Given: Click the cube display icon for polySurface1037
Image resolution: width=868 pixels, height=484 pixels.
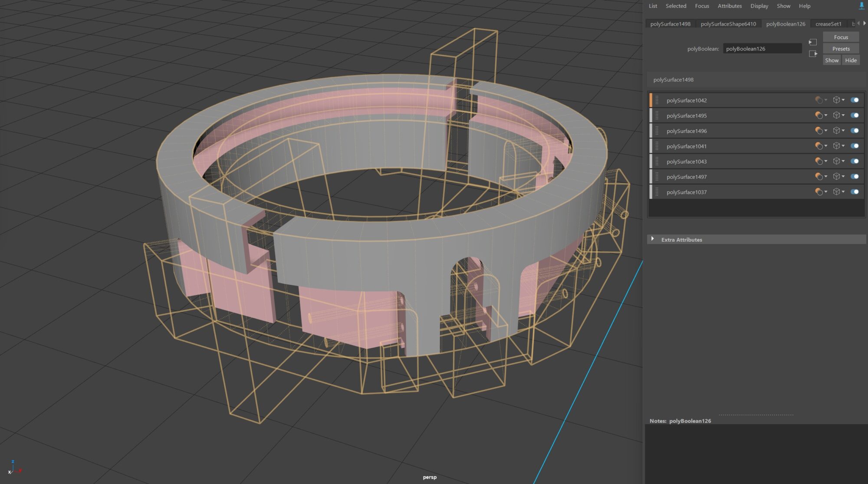Looking at the screenshot, I should [836, 192].
